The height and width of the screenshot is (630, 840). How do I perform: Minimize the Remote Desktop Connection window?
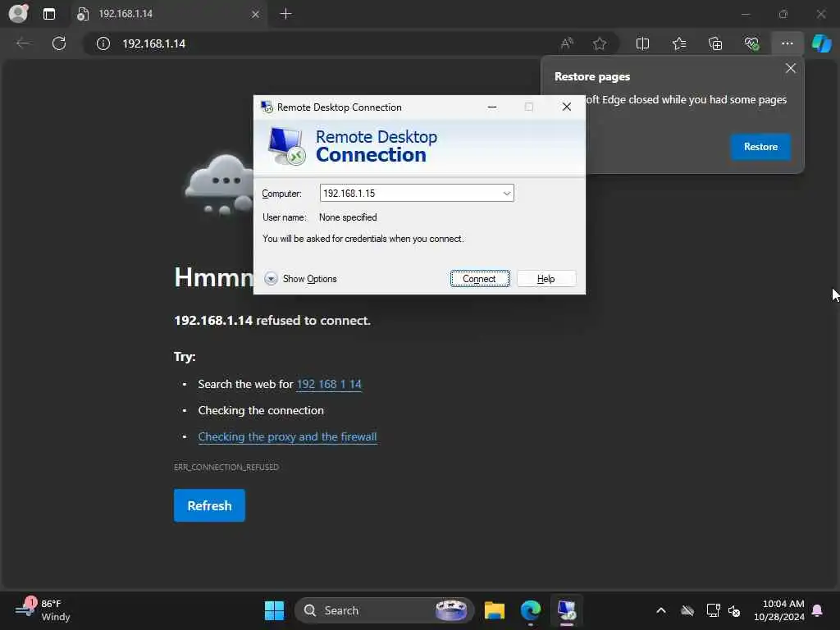(x=492, y=107)
